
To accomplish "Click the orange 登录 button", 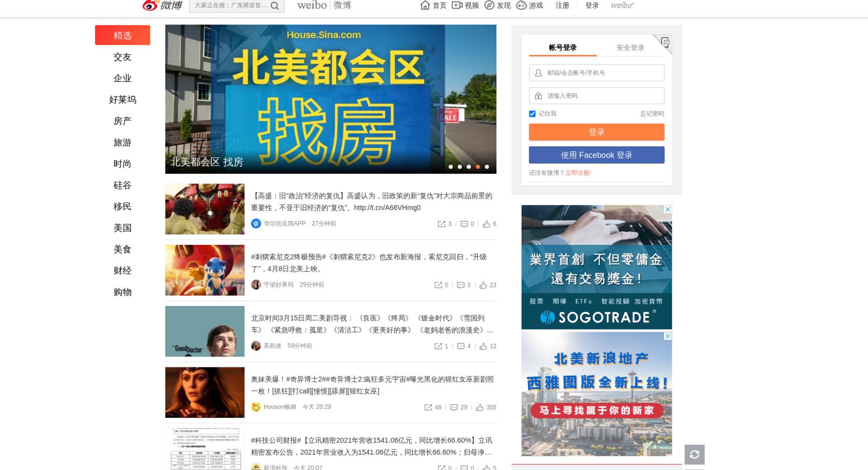I will (597, 132).
